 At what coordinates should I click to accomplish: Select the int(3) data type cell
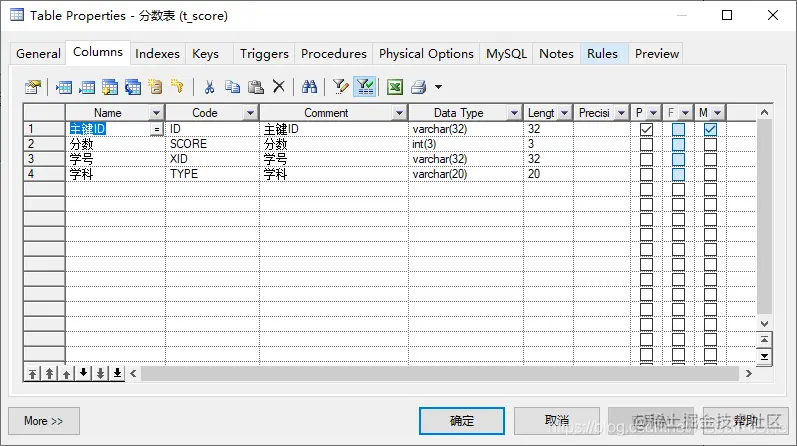pyautogui.click(x=466, y=144)
